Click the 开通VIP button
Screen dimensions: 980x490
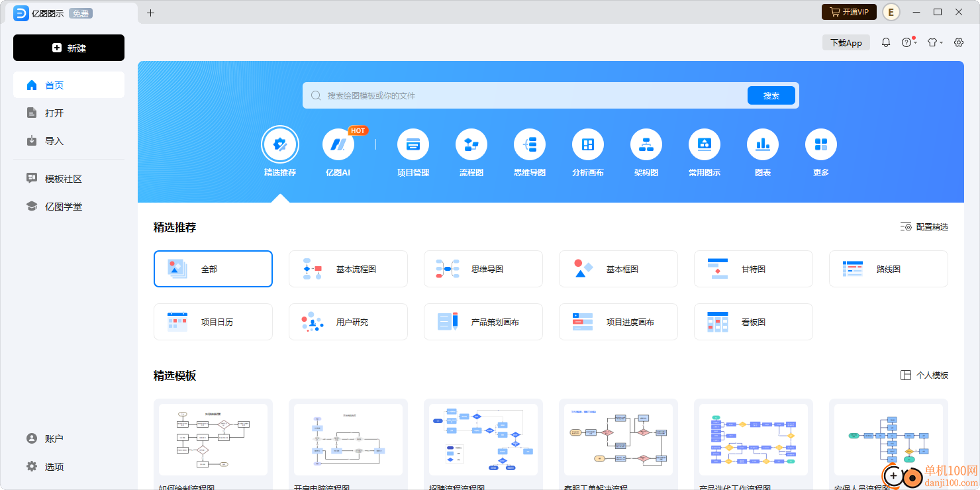[x=850, y=12]
